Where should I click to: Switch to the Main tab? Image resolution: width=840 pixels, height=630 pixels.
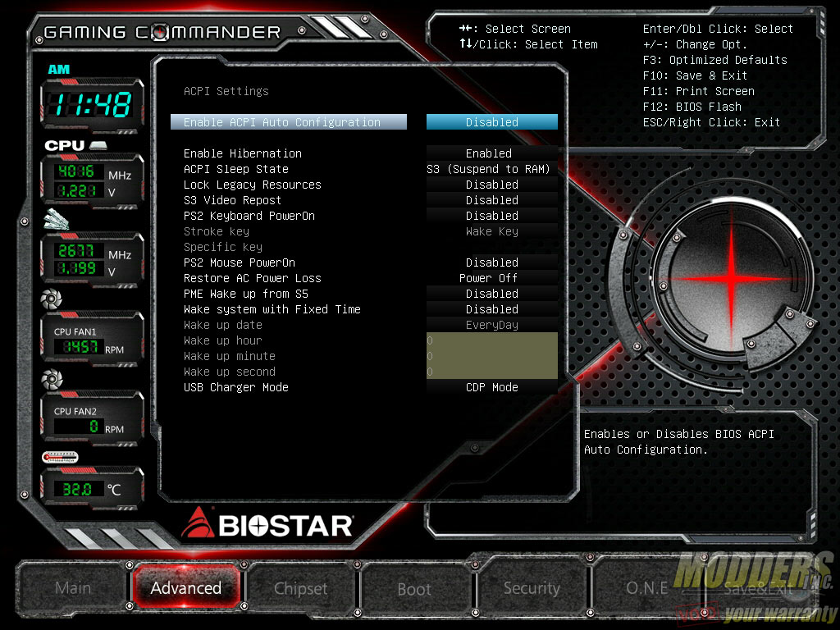(73, 587)
